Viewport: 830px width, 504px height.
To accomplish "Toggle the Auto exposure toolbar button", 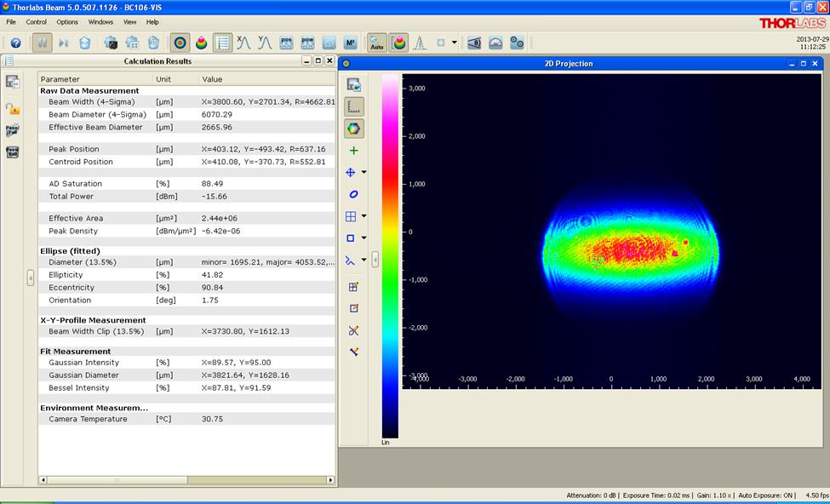I will click(376, 43).
